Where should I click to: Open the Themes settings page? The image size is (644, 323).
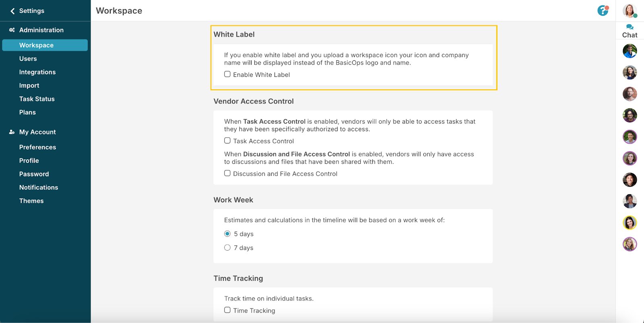[31, 201]
